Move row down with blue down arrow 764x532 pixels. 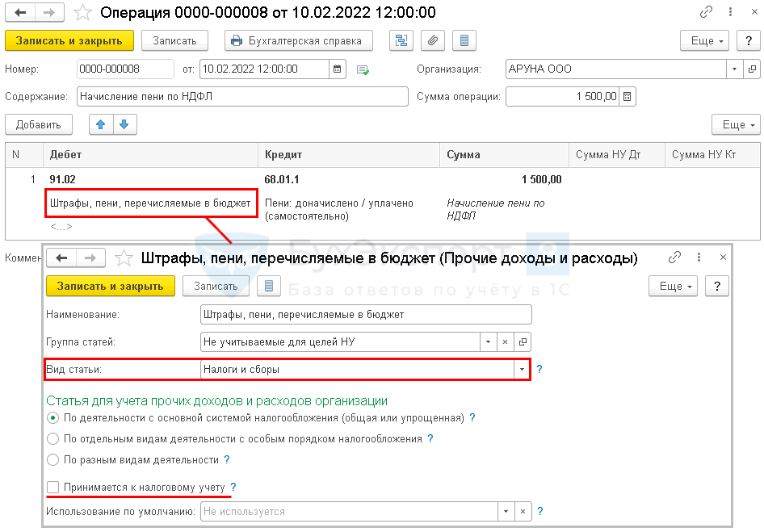[x=125, y=124]
